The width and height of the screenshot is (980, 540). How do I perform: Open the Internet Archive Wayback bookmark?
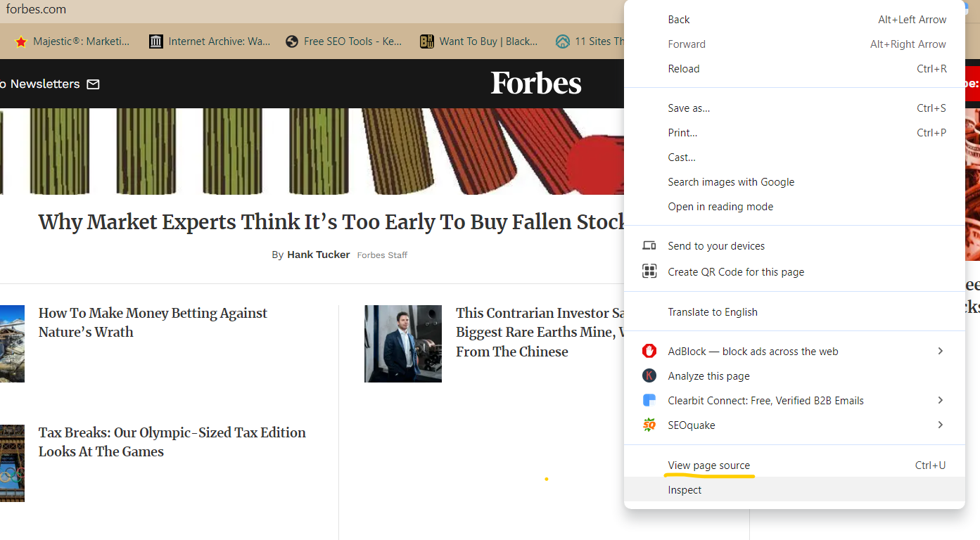click(210, 41)
